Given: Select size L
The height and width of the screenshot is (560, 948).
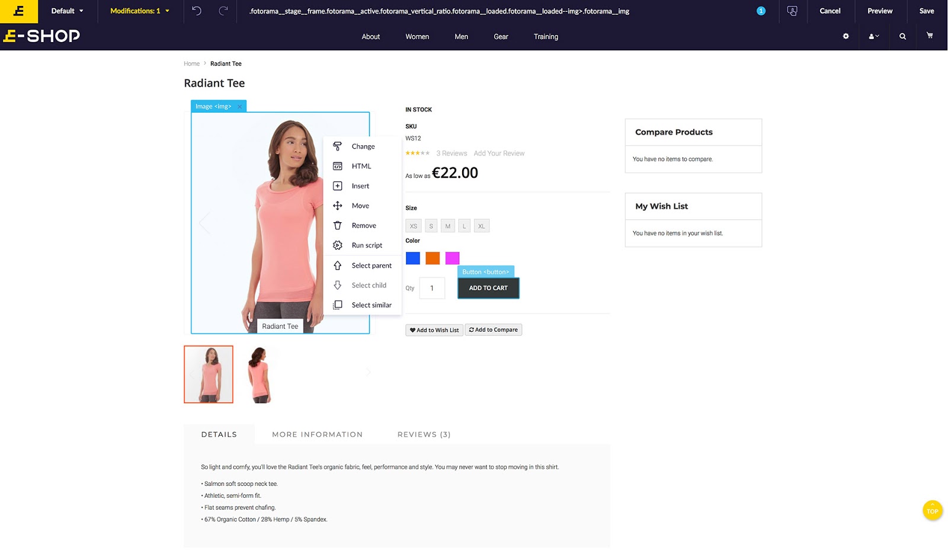Looking at the screenshot, I should [465, 226].
